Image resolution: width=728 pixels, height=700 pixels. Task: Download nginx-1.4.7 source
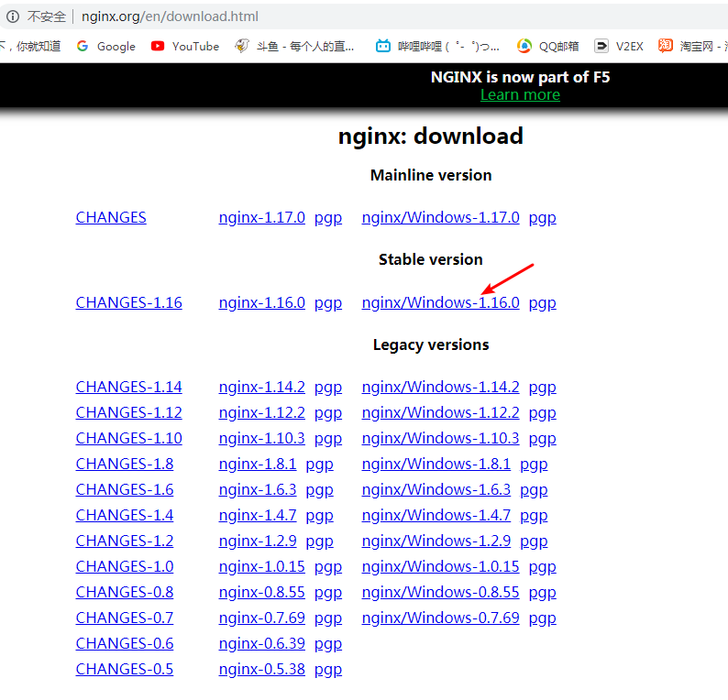point(258,515)
